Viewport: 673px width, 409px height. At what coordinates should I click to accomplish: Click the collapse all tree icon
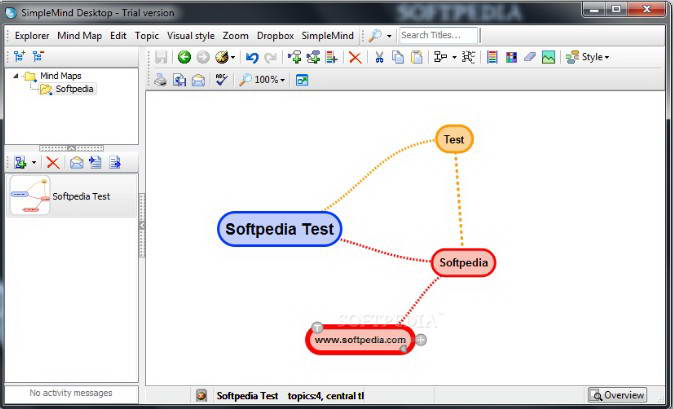[x=38, y=56]
